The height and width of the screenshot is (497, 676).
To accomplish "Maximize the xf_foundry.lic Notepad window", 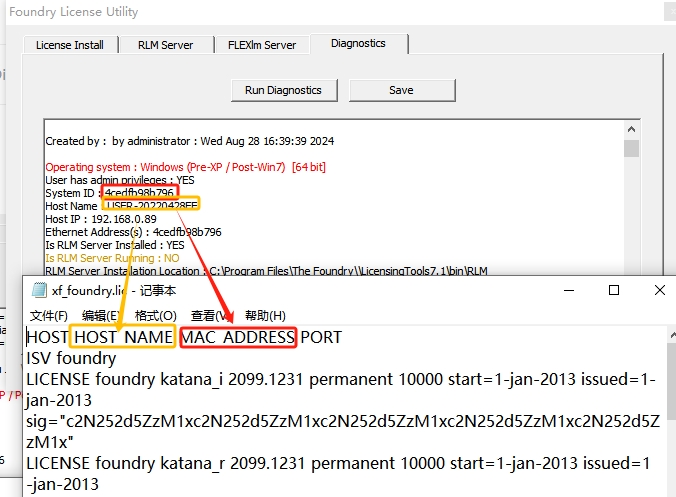I will click(x=614, y=290).
